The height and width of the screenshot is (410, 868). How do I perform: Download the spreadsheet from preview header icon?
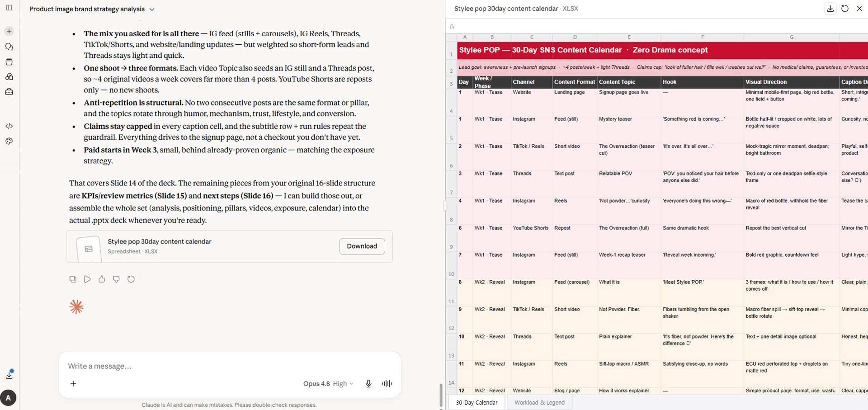(x=830, y=9)
